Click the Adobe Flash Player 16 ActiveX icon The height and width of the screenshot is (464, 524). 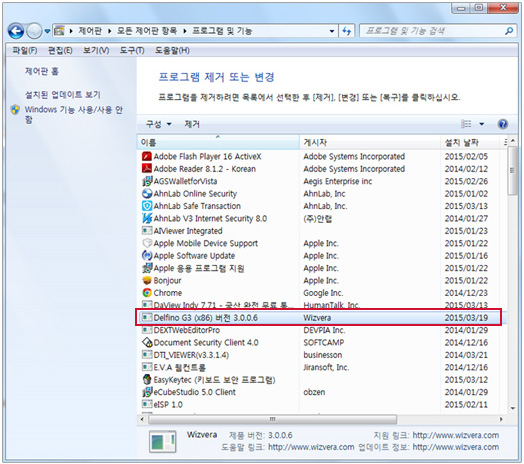click(147, 156)
